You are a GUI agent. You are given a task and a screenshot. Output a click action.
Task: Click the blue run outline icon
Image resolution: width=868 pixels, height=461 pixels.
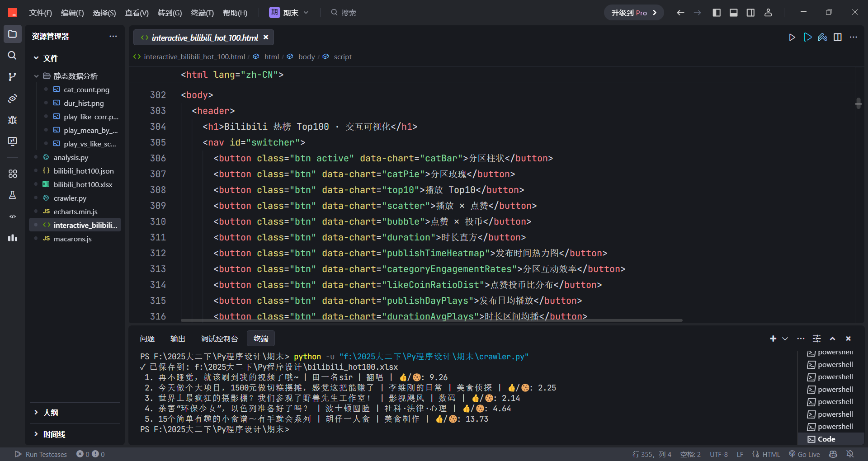pos(807,38)
